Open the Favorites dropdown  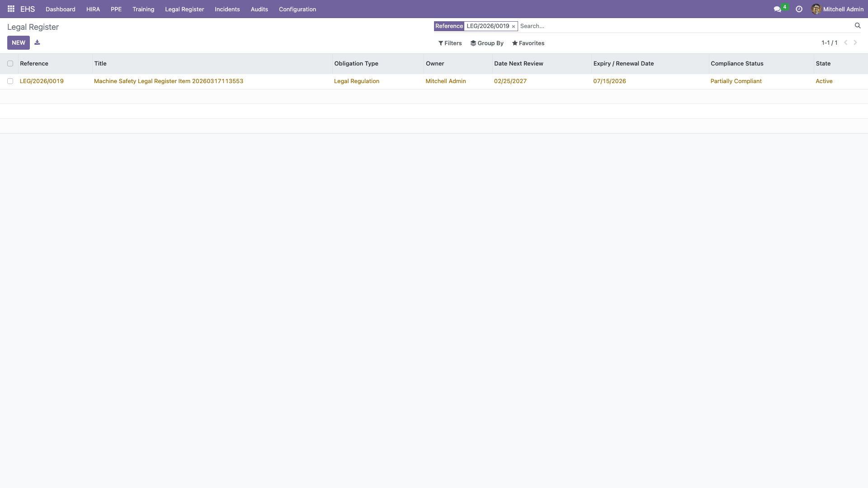(528, 43)
